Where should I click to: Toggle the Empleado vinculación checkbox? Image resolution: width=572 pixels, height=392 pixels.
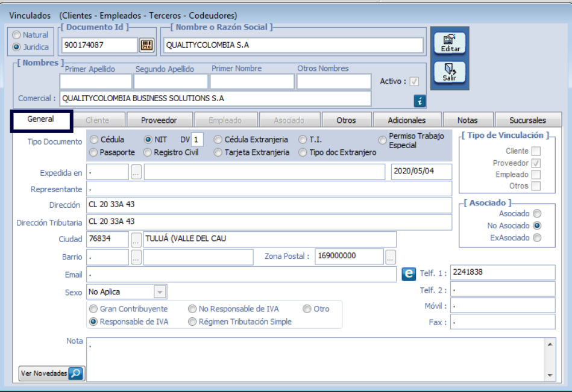pyautogui.click(x=536, y=175)
